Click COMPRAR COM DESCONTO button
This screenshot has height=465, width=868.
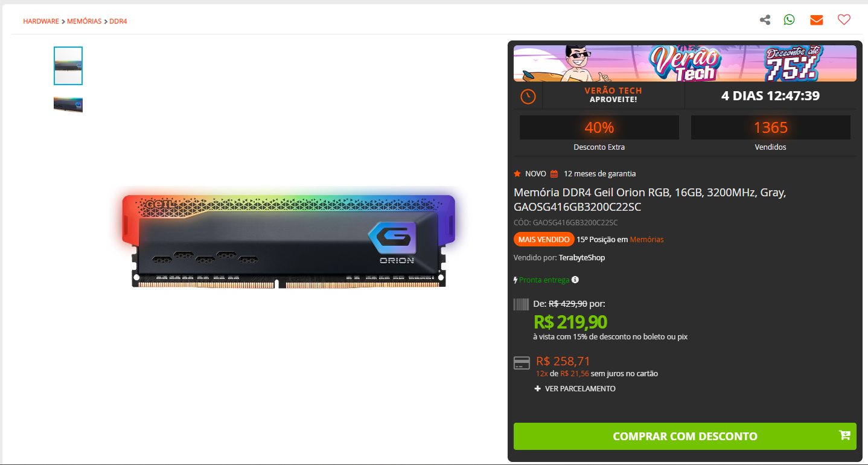685,436
